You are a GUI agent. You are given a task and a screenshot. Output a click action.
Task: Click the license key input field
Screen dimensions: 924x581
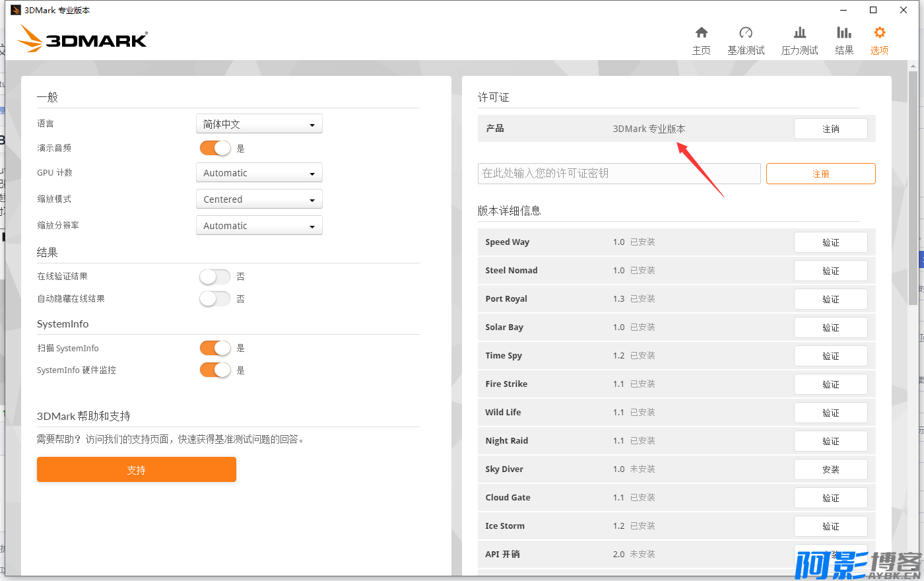click(618, 174)
